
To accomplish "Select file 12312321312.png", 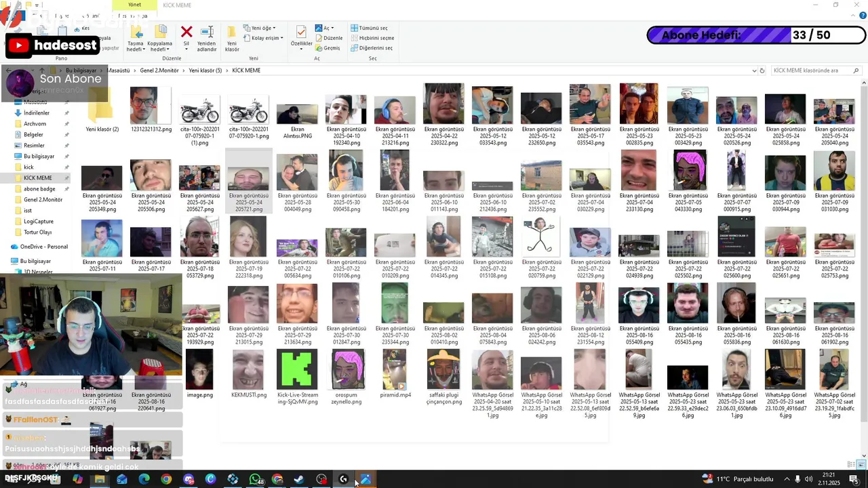I will pyautogui.click(x=151, y=110).
